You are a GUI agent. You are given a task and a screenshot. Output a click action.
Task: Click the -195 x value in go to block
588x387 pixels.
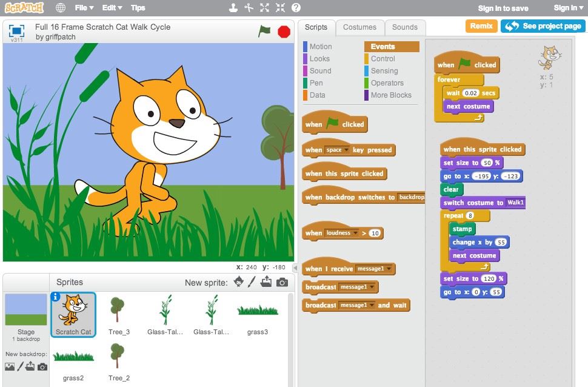(x=481, y=176)
